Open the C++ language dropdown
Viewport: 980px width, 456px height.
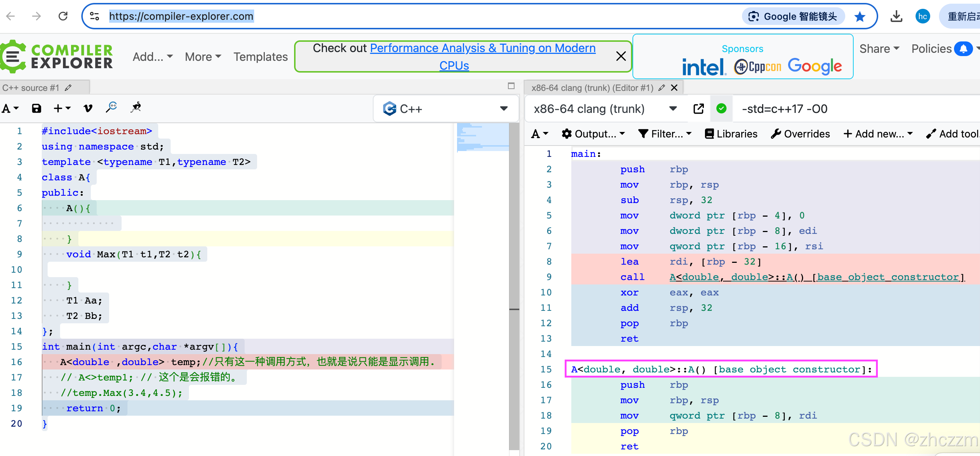(x=446, y=109)
